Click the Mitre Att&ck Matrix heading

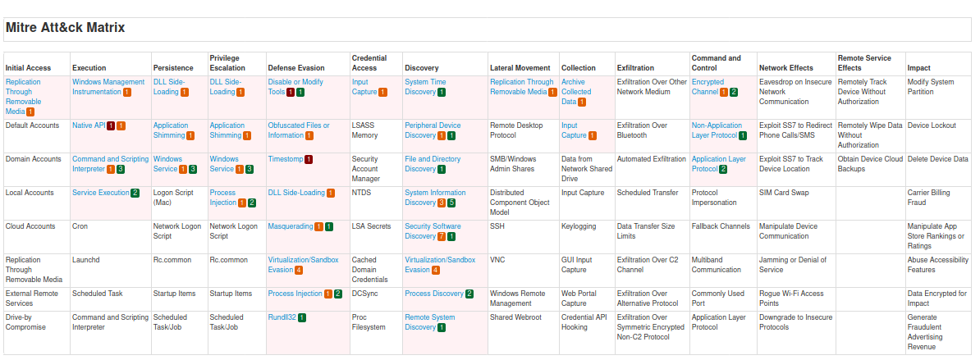click(x=65, y=28)
